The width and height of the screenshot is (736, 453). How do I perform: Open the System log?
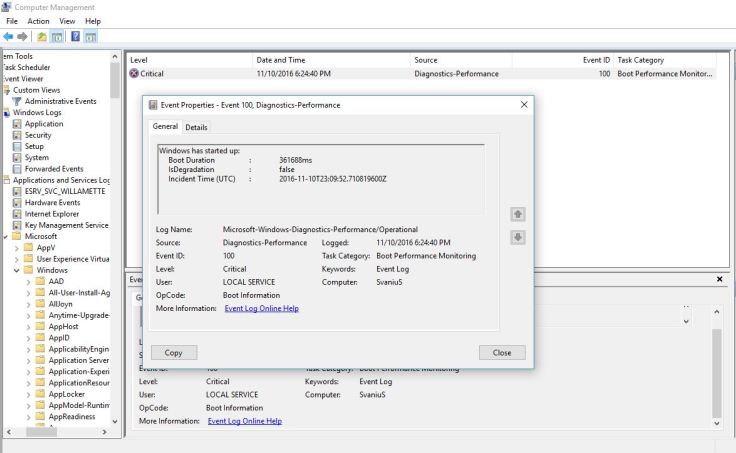(x=37, y=158)
